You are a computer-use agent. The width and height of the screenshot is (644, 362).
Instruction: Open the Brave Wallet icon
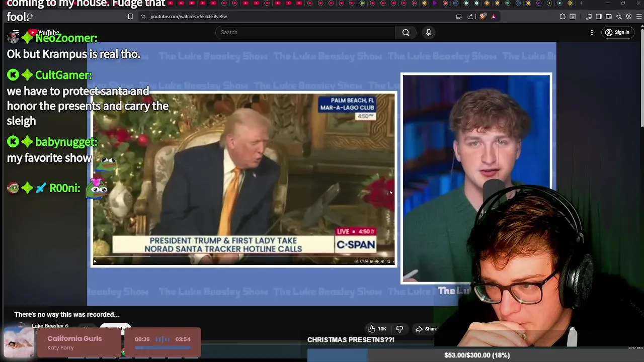coord(609,17)
